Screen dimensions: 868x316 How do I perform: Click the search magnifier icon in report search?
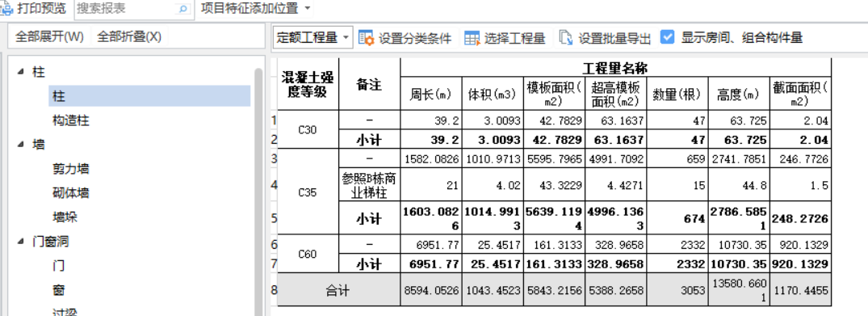[x=183, y=9]
